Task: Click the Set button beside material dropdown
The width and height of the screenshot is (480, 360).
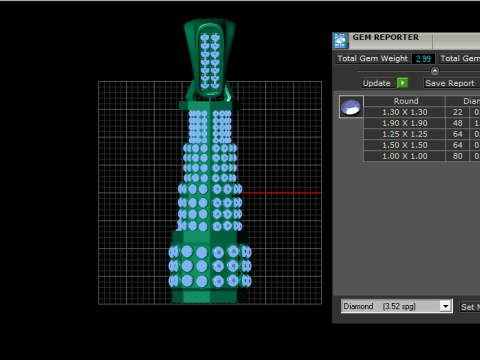Action: coord(470,307)
